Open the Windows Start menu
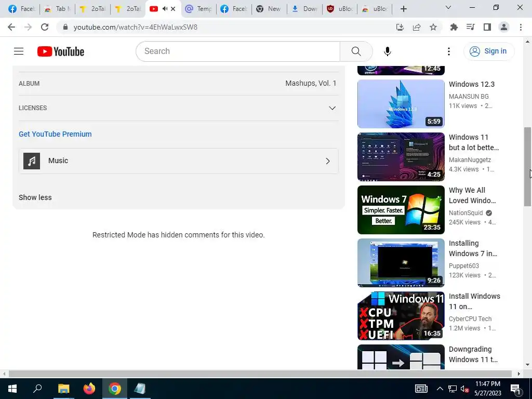The image size is (532, 399). [x=12, y=389]
